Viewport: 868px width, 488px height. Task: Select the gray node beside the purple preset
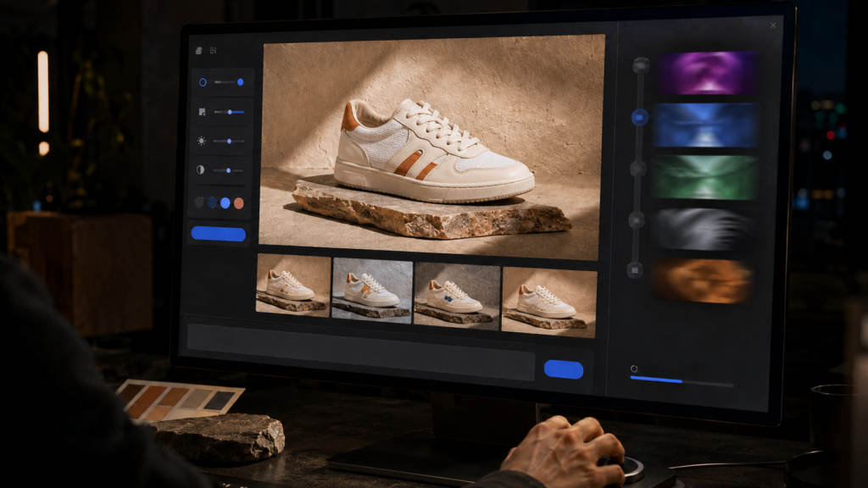[x=641, y=65]
